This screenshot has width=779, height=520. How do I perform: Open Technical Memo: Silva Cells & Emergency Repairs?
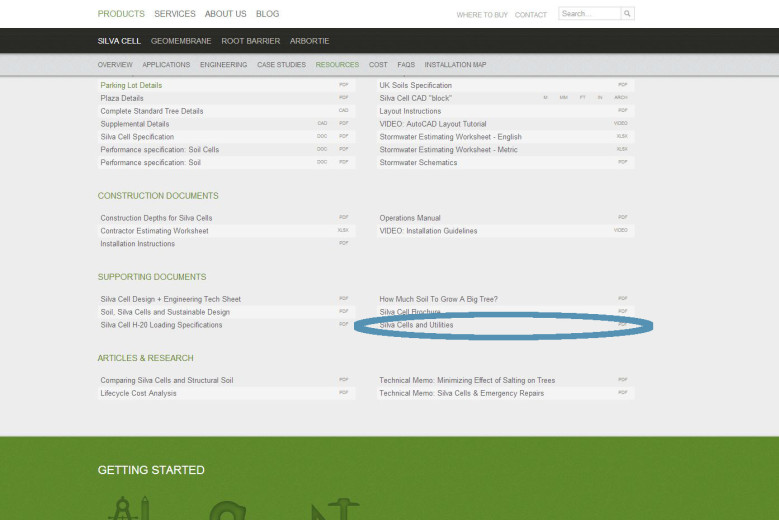(462, 393)
